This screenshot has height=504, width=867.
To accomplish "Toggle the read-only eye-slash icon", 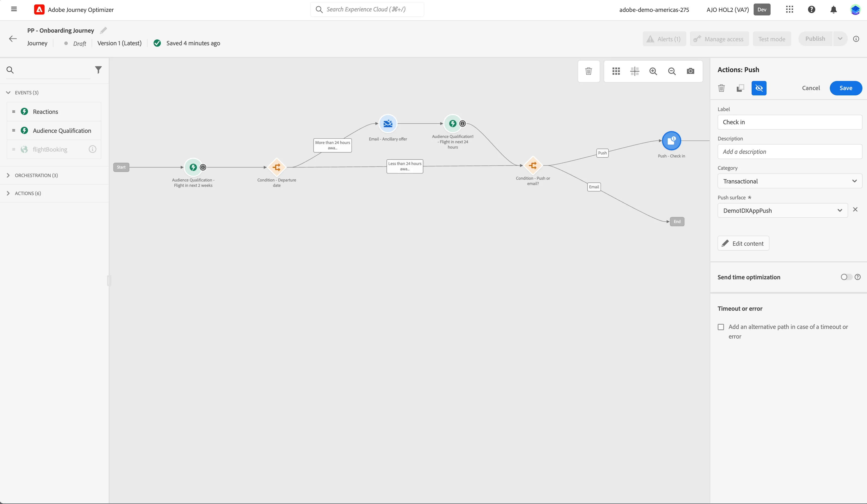I will point(759,88).
